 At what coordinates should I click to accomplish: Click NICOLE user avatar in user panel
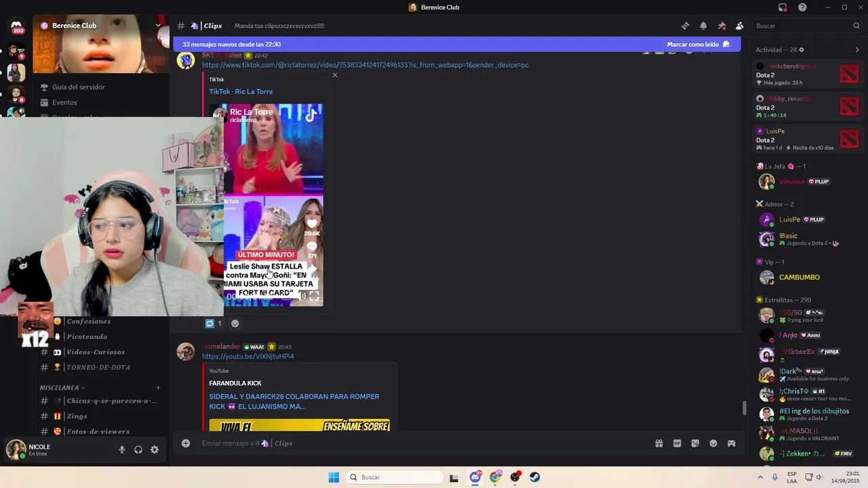pyautogui.click(x=16, y=449)
